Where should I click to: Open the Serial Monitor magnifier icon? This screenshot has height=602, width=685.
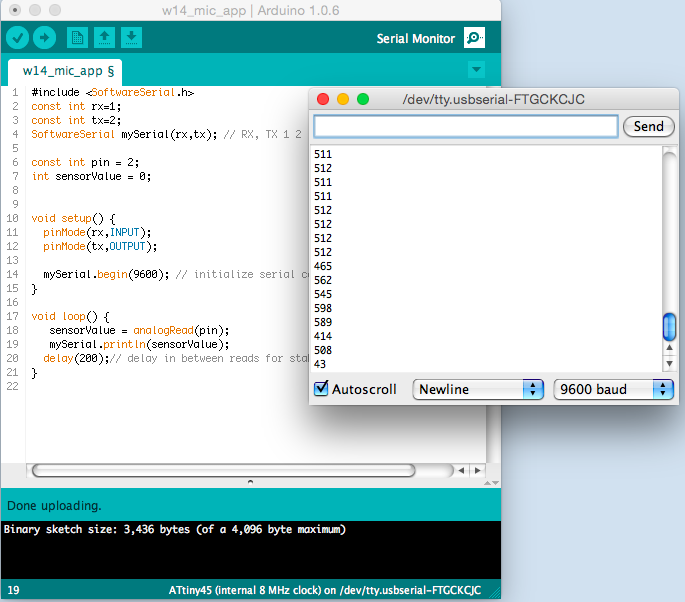(x=474, y=38)
